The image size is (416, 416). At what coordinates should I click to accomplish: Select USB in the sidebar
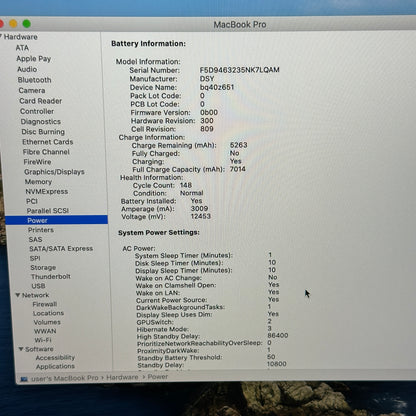point(38,286)
